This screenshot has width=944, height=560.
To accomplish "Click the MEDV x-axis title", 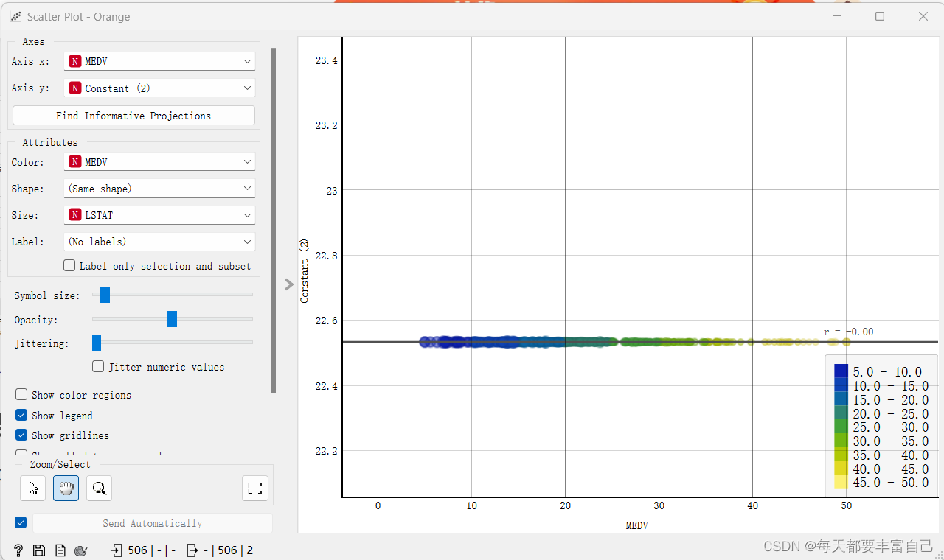I will pos(637,526).
